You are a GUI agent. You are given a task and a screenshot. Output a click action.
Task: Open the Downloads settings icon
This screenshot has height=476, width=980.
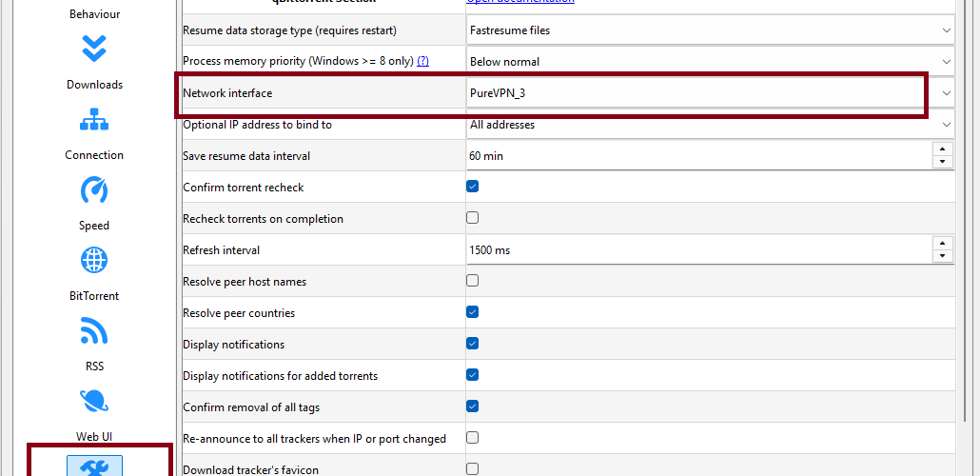pyautogui.click(x=94, y=49)
